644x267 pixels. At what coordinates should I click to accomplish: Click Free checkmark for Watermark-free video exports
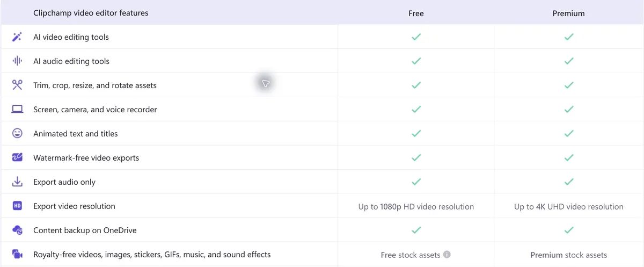tap(416, 158)
